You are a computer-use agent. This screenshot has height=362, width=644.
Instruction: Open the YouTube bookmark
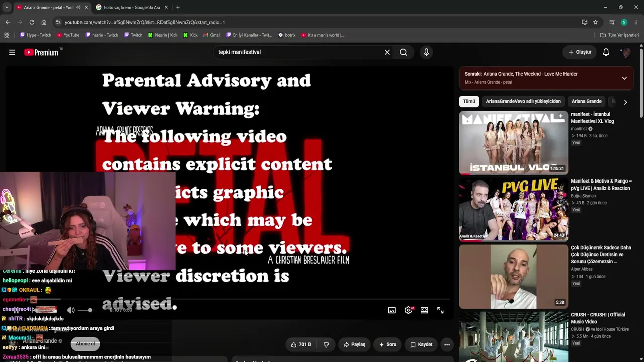[68, 35]
